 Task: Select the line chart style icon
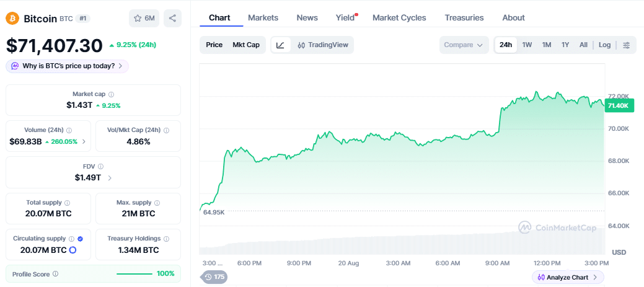coord(281,45)
